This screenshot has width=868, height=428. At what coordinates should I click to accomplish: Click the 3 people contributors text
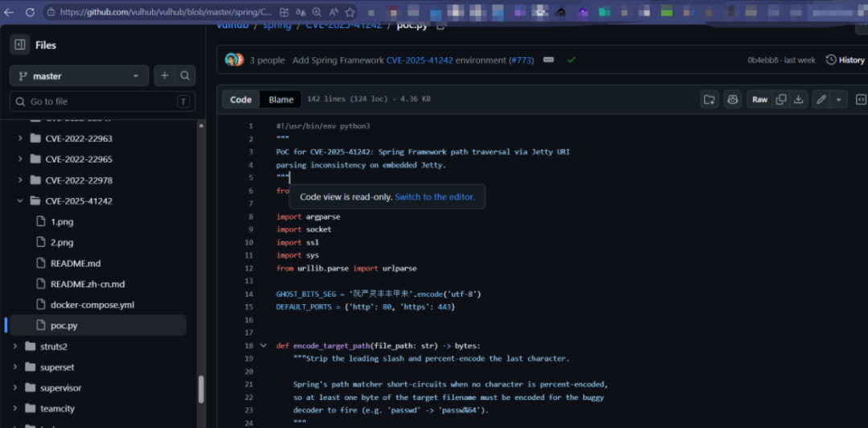coord(267,60)
